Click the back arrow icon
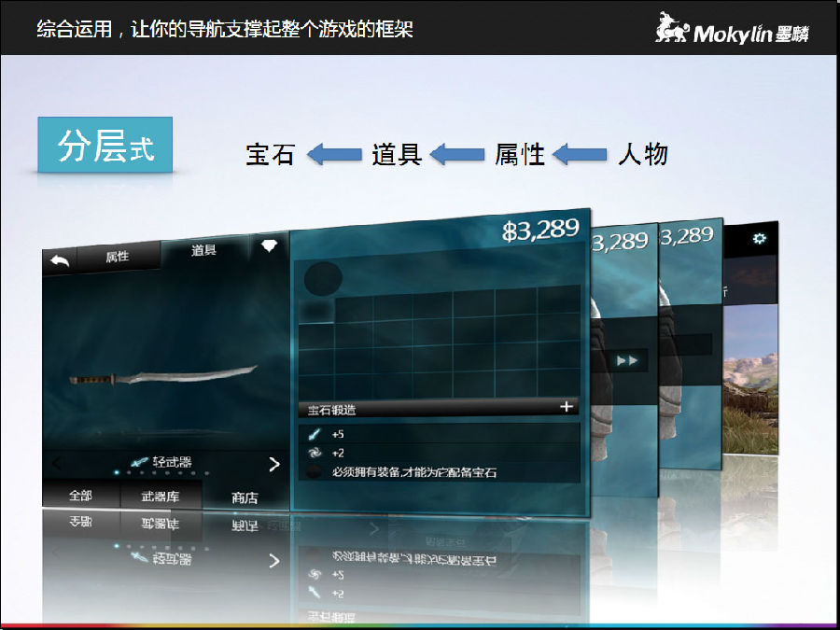This screenshot has height=630, width=840. coord(60,261)
